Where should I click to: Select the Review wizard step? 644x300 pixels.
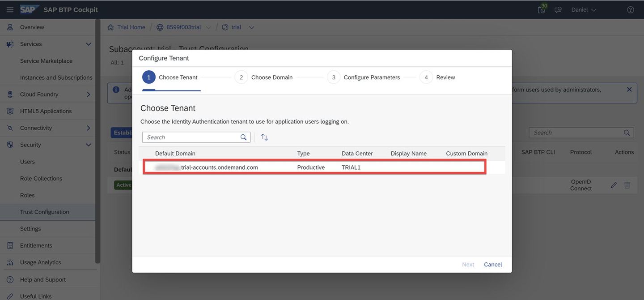(437, 77)
